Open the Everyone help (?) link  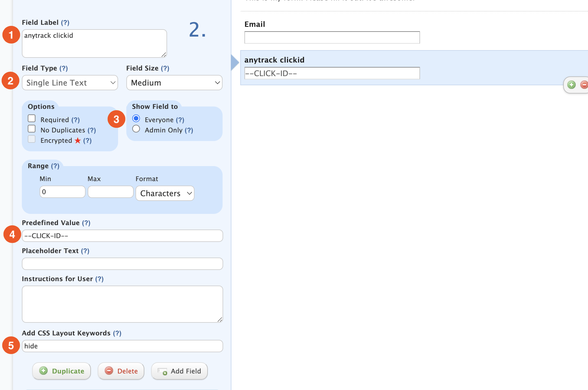(180, 120)
